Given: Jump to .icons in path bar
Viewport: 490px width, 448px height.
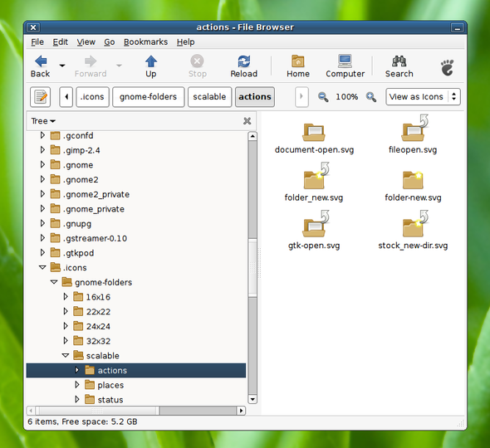Looking at the screenshot, I should point(92,97).
